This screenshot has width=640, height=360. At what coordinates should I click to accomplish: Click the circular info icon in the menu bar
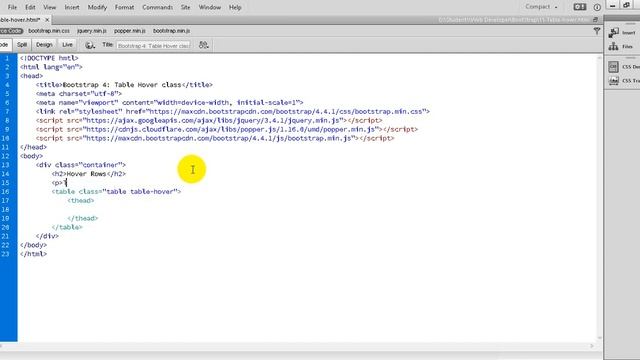pos(597,7)
